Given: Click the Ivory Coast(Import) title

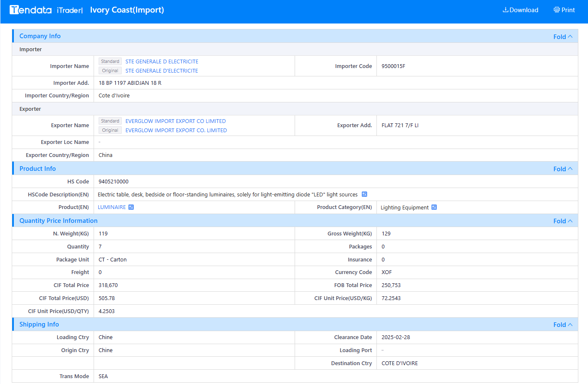Looking at the screenshot, I should click(127, 10).
